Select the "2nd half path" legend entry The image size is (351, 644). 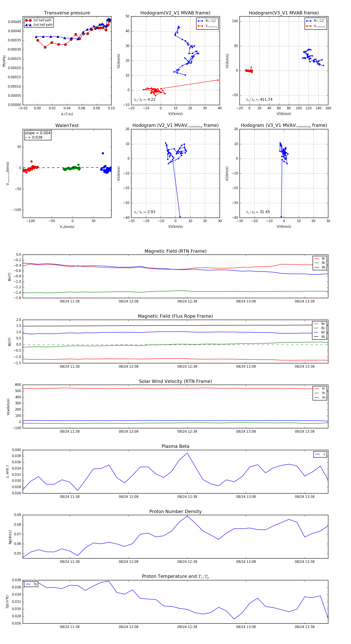tap(39, 25)
